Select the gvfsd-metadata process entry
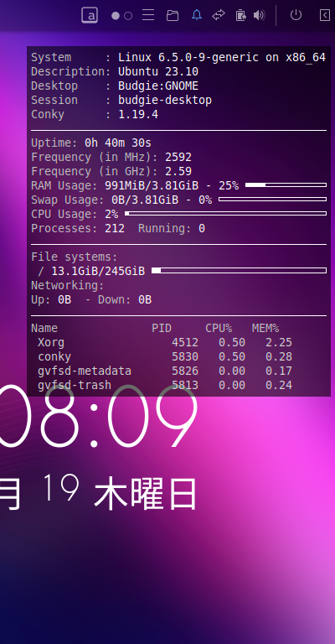Screen dimensions: 335x644 coord(165,371)
